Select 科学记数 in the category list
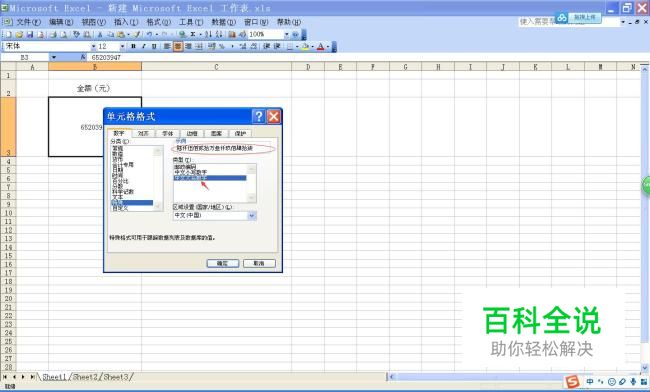 (123, 191)
